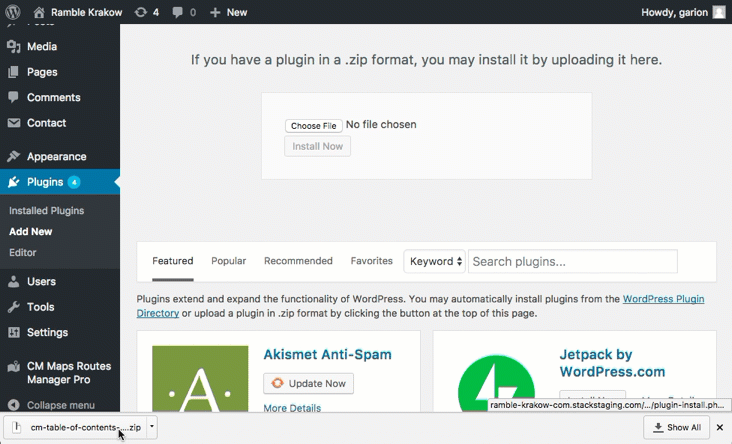
Task: Click the Users icon in the sidebar
Action: coord(14,282)
